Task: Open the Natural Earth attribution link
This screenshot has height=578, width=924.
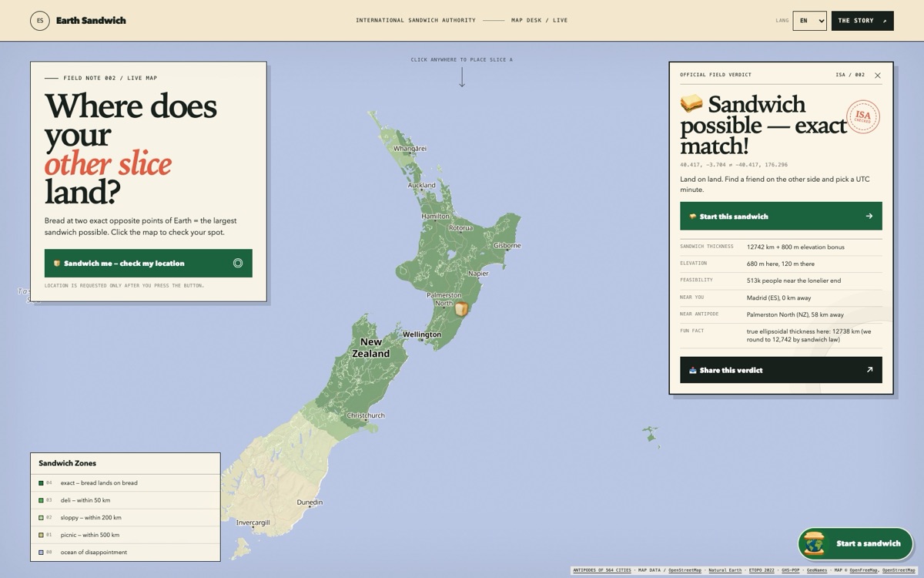Action: pos(725,570)
